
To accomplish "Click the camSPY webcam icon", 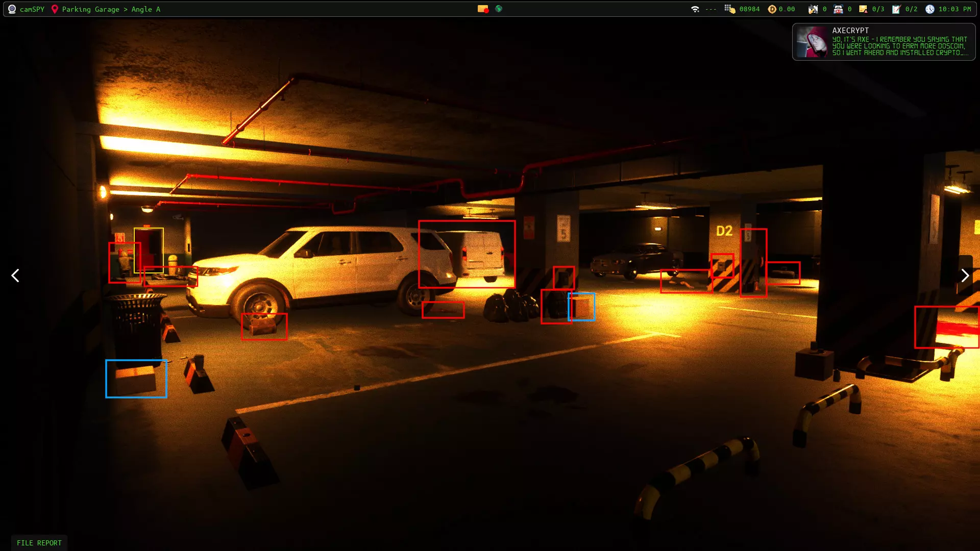I will click(12, 9).
